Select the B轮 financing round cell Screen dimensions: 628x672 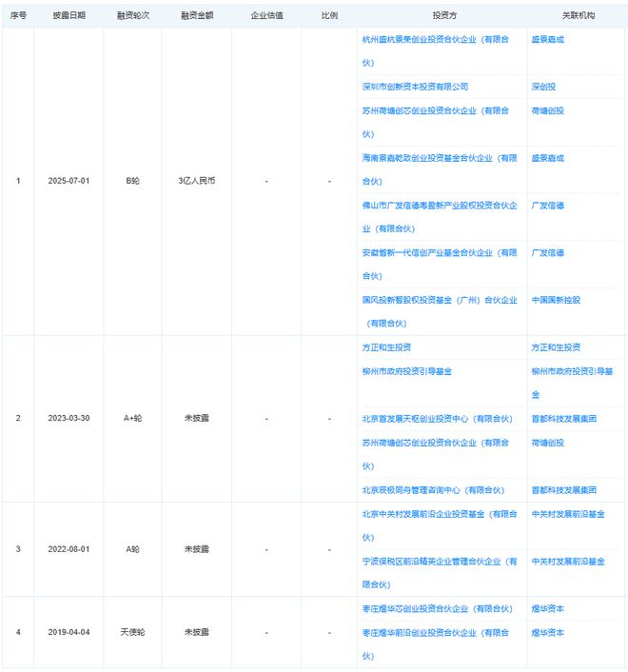[133, 181]
